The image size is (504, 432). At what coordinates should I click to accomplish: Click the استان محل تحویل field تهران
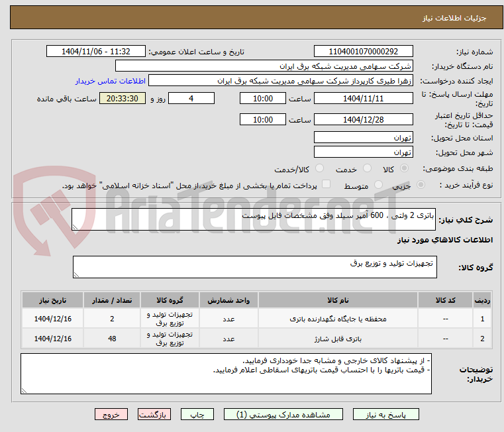click(x=363, y=137)
